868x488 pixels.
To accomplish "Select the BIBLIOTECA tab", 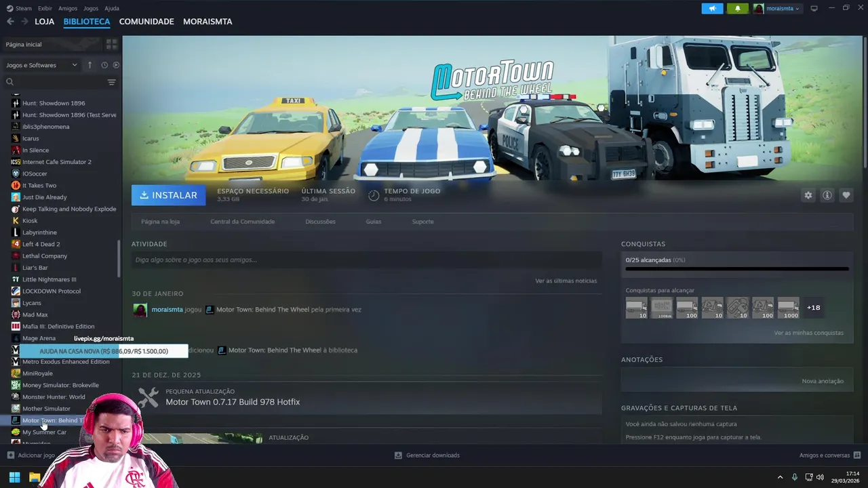I will (x=87, y=22).
